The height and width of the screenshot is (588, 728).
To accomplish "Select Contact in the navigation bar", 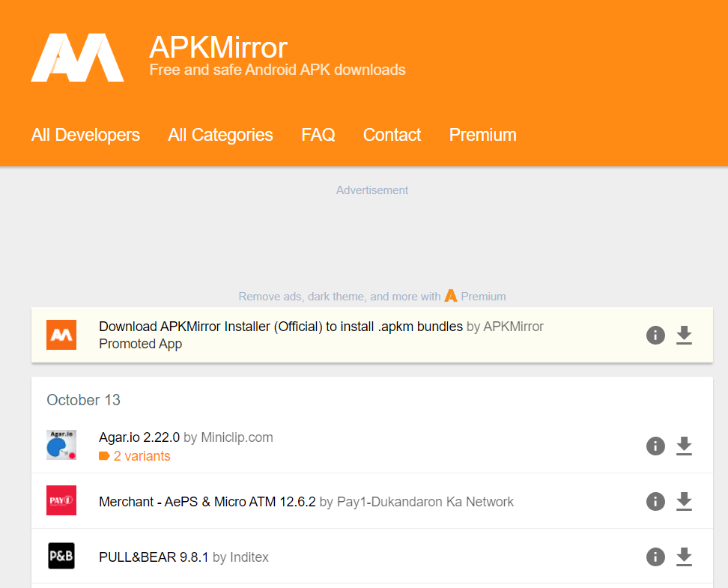I will click(392, 135).
